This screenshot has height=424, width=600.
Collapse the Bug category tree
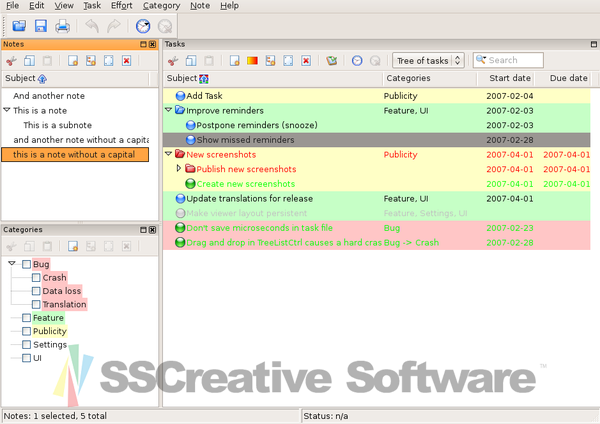pos(12,263)
